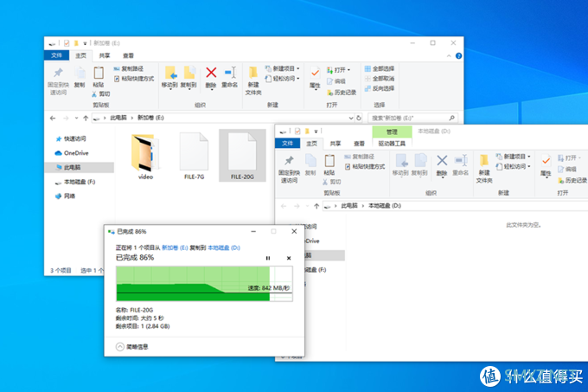Minimize the copy progress dialog

(x=253, y=231)
